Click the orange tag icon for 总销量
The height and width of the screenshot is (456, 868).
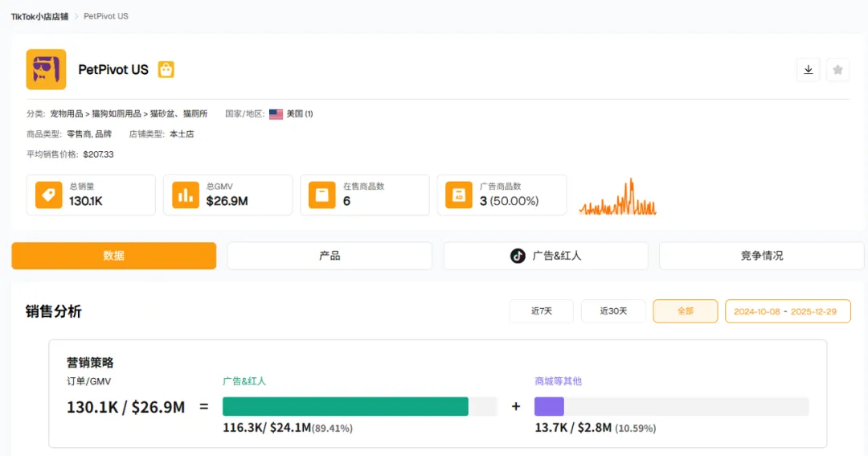tap(49, 195)
